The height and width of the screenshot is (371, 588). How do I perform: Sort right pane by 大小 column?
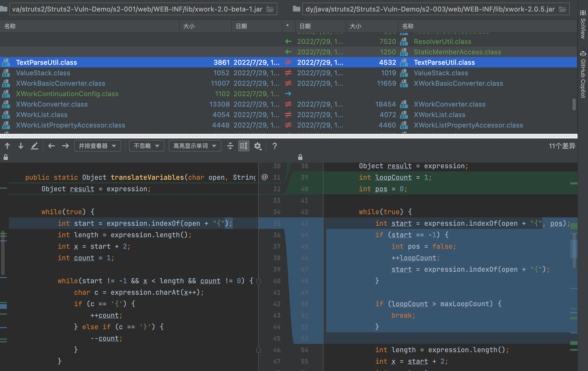[x=372, y=26]
